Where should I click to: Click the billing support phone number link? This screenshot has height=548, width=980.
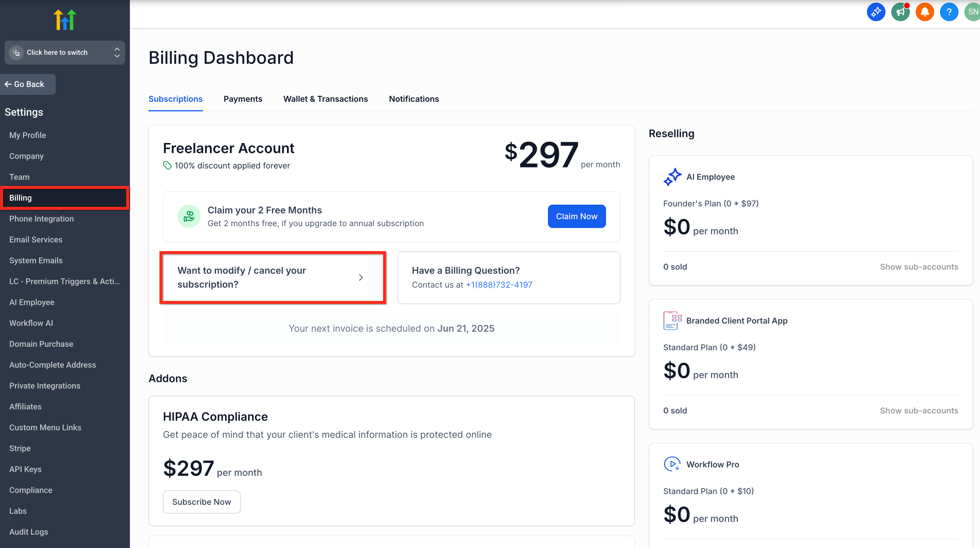click(x=499, y=285)
